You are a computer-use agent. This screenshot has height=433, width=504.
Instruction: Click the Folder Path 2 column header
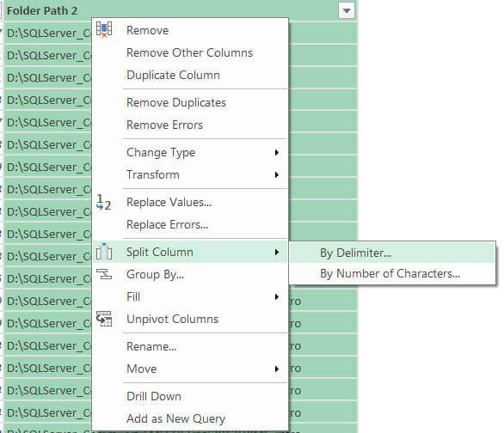(180, 10)
